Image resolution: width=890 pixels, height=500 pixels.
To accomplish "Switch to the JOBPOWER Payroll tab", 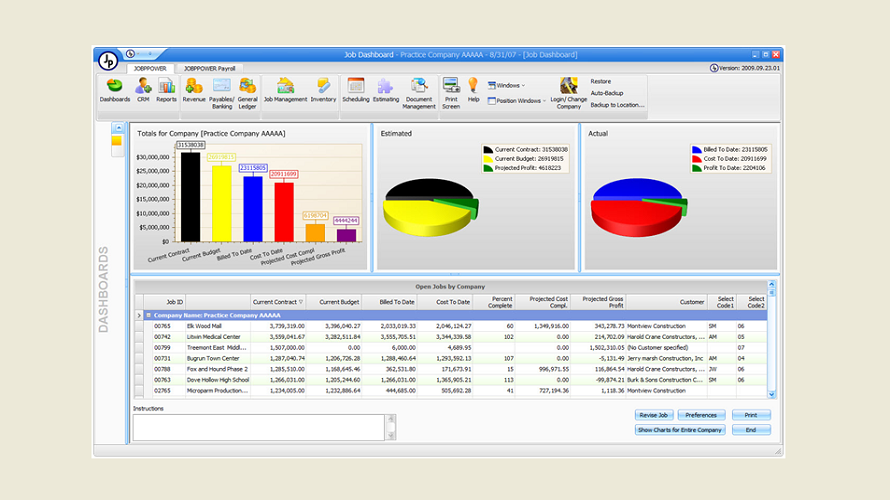I will 209,68.
